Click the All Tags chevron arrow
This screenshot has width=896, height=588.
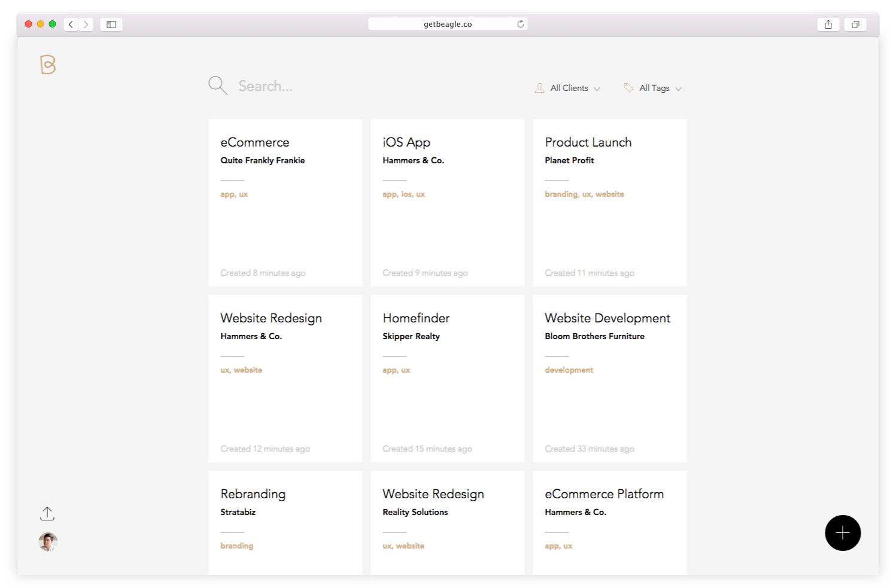tap(678, 89)
